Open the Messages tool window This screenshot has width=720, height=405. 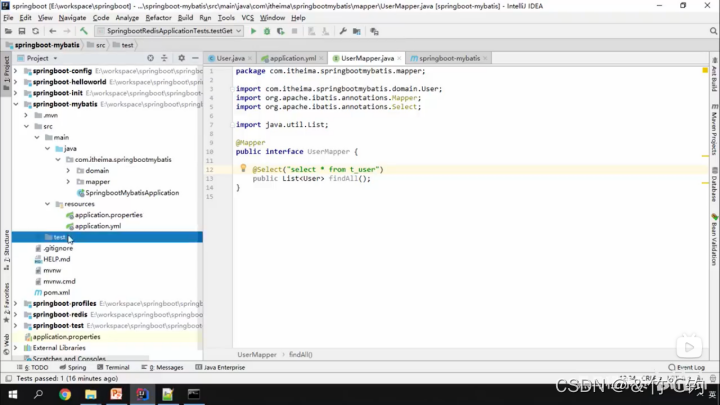point(162,367)
